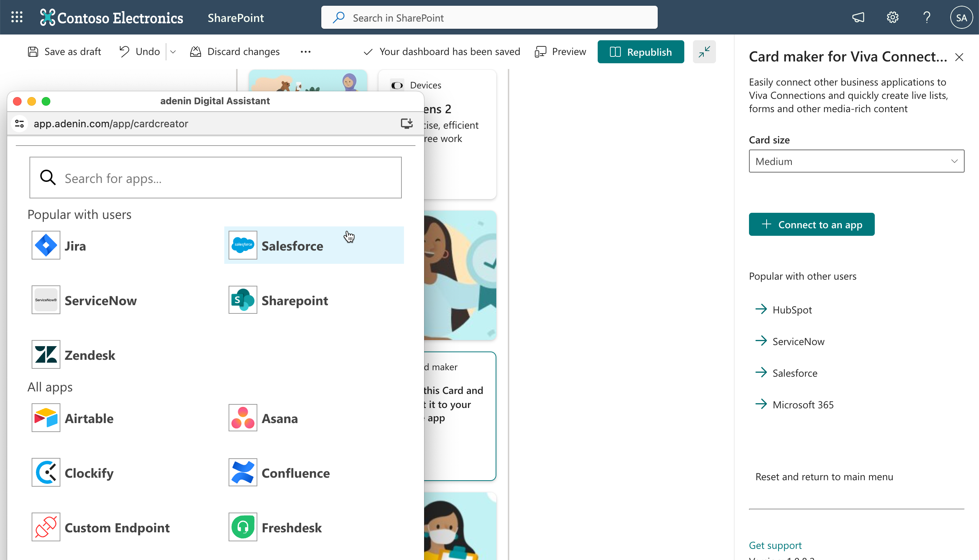
Task: Click the adenin address bar URL
Action: [x=111, y=123]
